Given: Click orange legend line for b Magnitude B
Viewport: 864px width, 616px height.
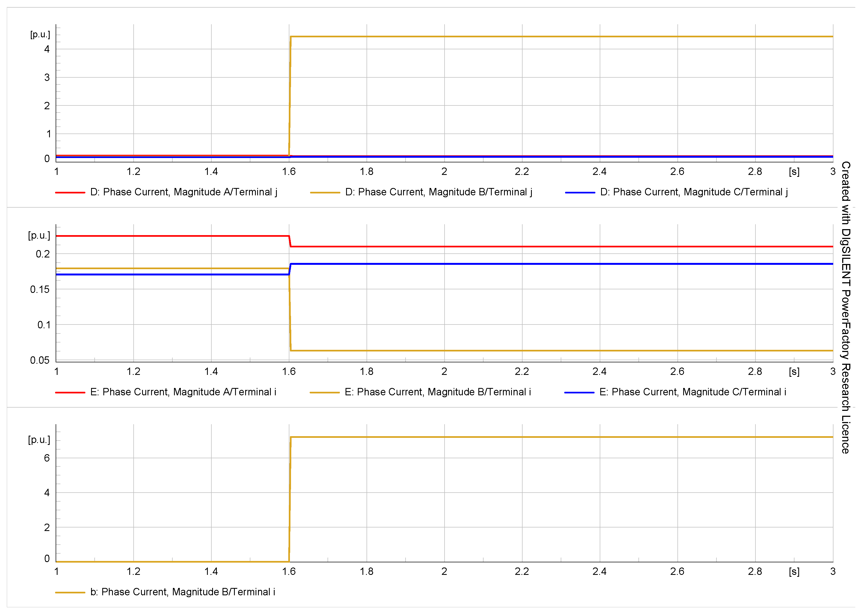Looking at the screenshot, I should click(70, 593).
